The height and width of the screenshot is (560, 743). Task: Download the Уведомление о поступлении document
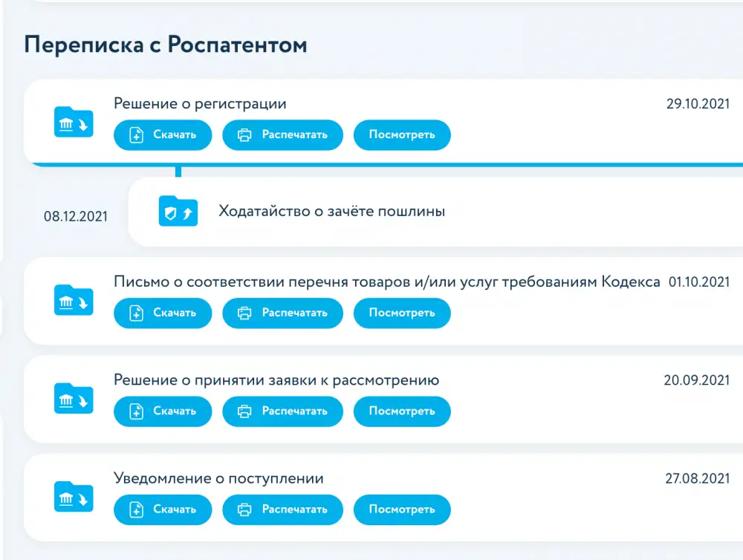[163, 509]
